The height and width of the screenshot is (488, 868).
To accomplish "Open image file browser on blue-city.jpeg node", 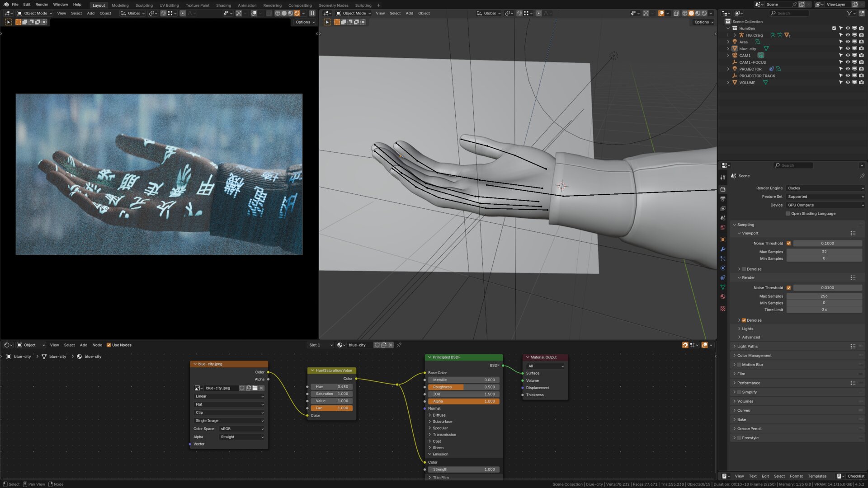I will [255, 388].
